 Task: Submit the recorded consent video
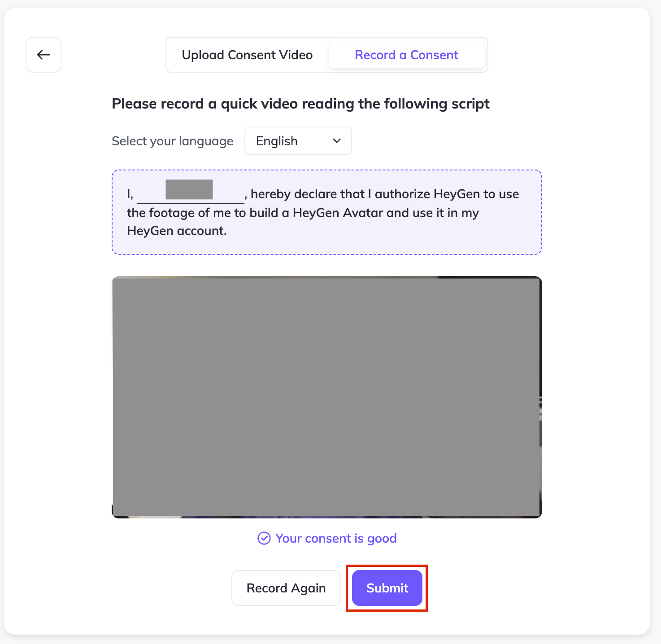(387, 588)
